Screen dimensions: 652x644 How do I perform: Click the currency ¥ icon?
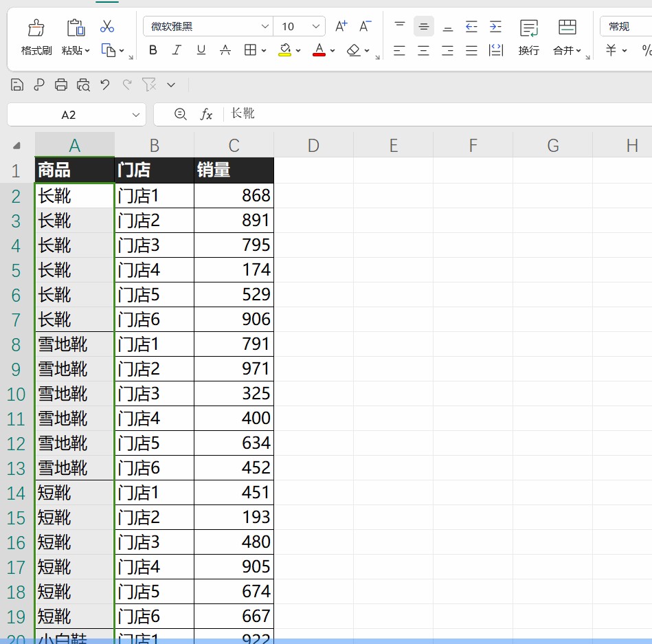[x=611, y=50]
